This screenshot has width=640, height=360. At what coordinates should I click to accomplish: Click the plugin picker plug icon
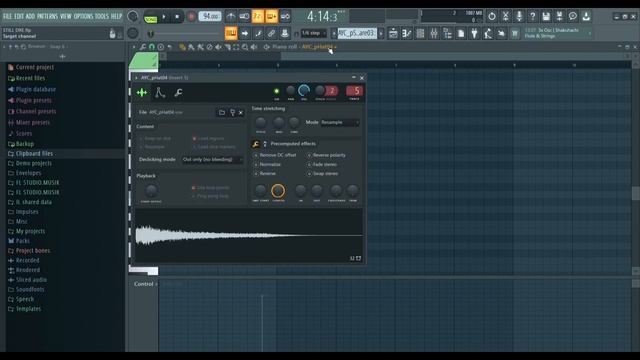(x=474, y=33)
